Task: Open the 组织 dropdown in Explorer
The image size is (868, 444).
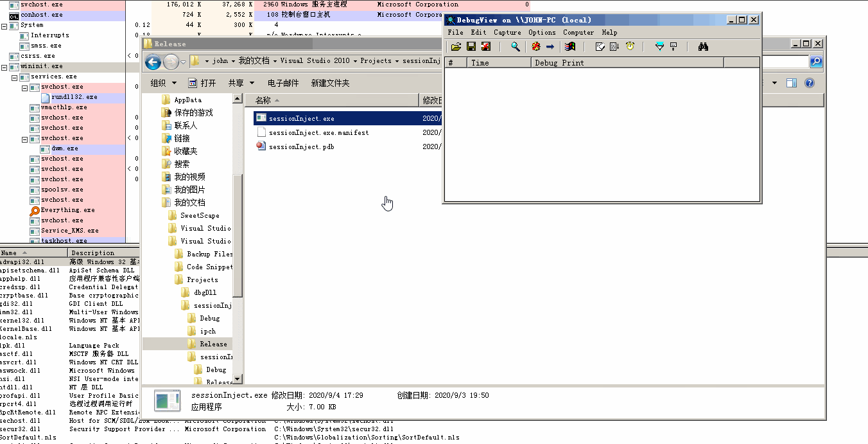Action: 162,83
